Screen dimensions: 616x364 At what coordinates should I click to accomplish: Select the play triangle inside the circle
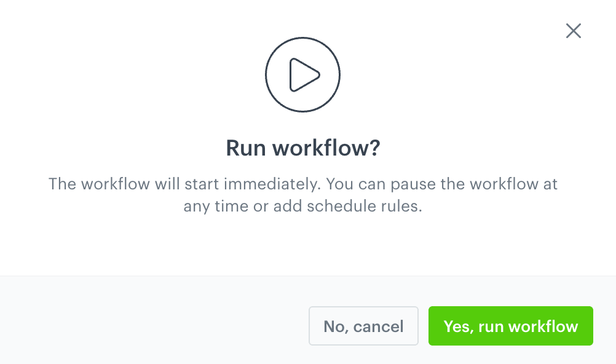point(305,74)
